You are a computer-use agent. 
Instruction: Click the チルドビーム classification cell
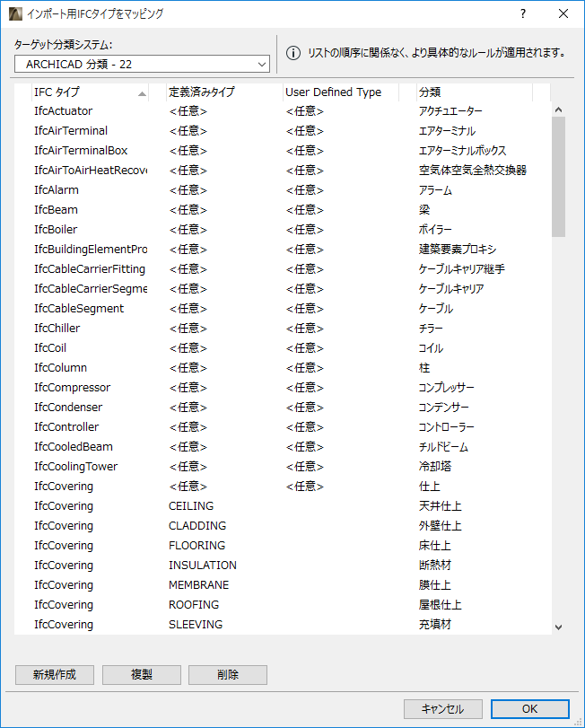click(x=443, y=447)
